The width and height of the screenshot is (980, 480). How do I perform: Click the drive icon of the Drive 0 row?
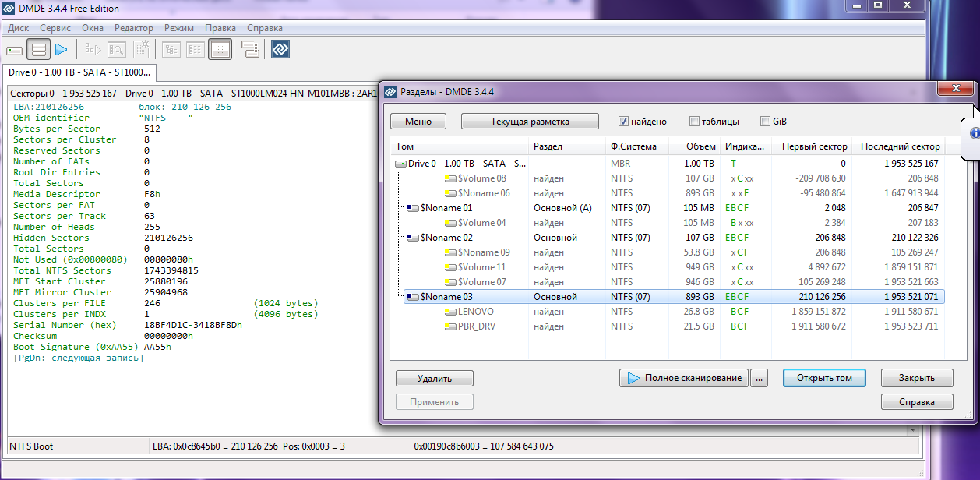(401, 164)
